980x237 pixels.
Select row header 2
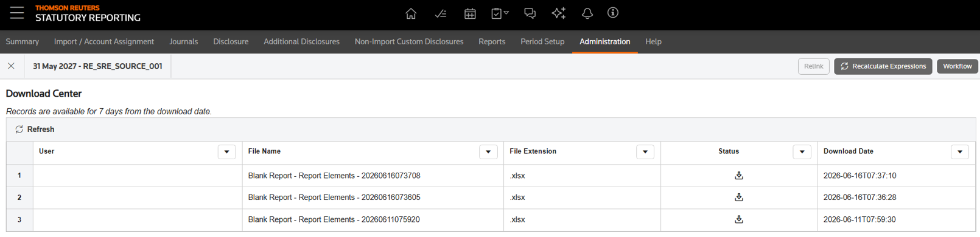pos(19,197)
